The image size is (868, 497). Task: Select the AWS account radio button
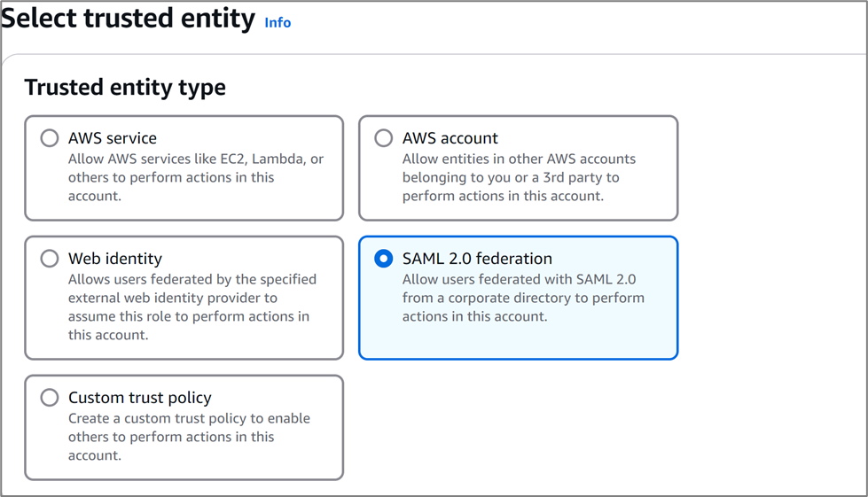[x=384, y=138]
